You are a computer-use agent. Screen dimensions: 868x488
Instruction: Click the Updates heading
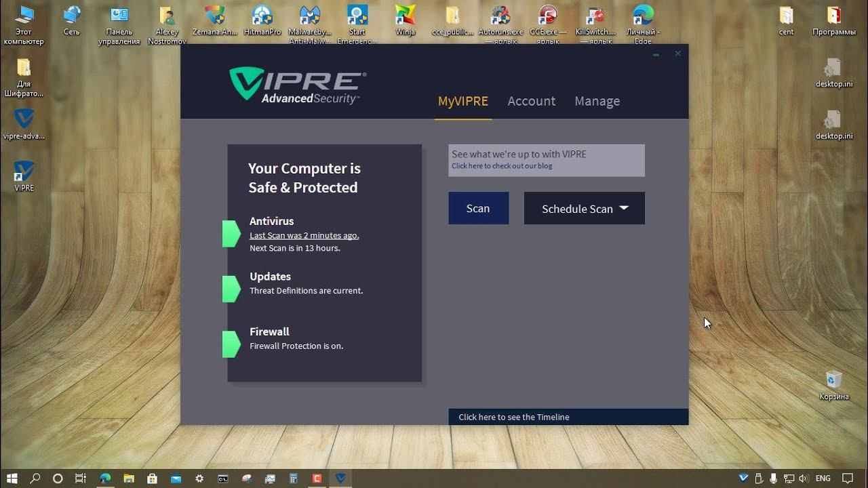point(270,277)
